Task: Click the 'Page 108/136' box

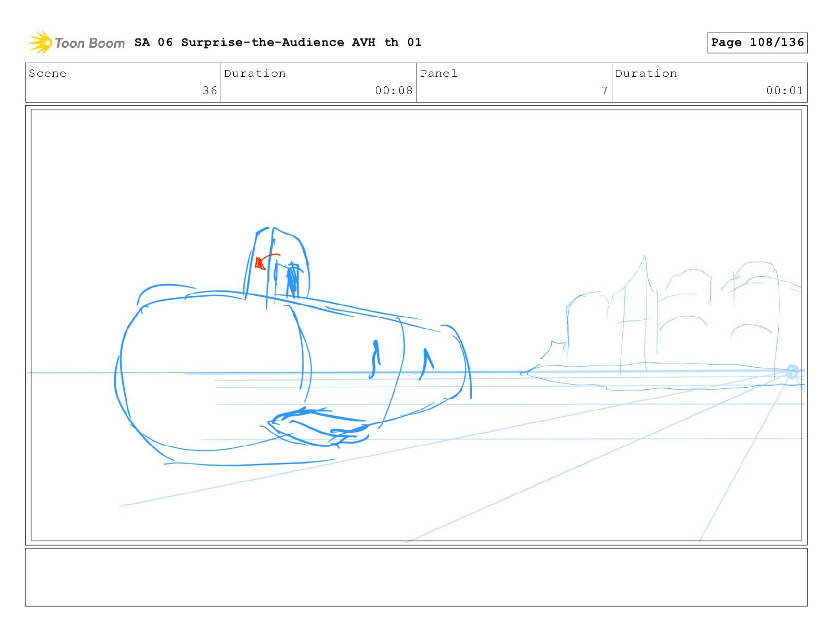Action: (x=757, y=43)
